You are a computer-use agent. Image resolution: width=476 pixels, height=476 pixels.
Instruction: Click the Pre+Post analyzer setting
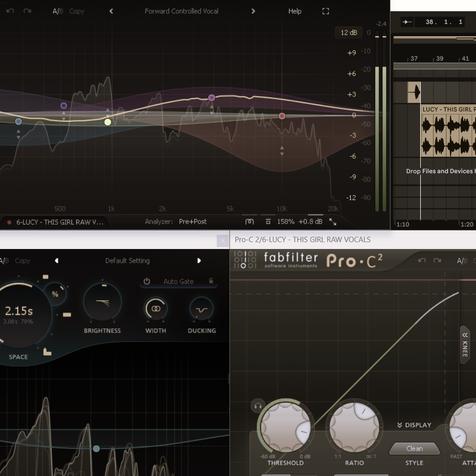click(193, 222)
